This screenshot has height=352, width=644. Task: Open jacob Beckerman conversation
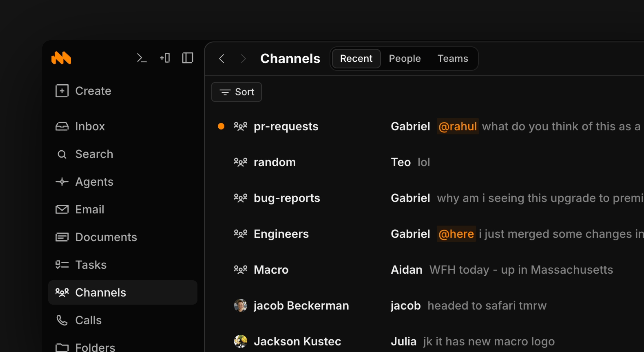click(x=301, y=306)
